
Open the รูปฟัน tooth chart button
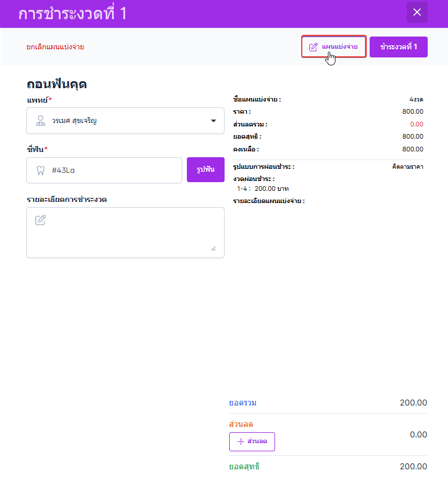[205, 170]
